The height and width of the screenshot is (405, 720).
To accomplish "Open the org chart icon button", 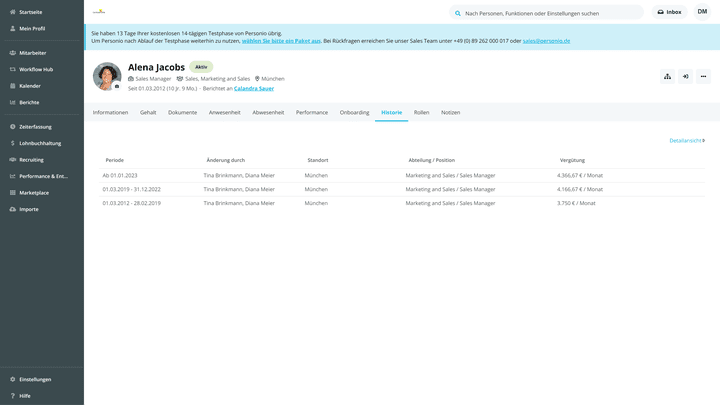I will click(668, 76).
